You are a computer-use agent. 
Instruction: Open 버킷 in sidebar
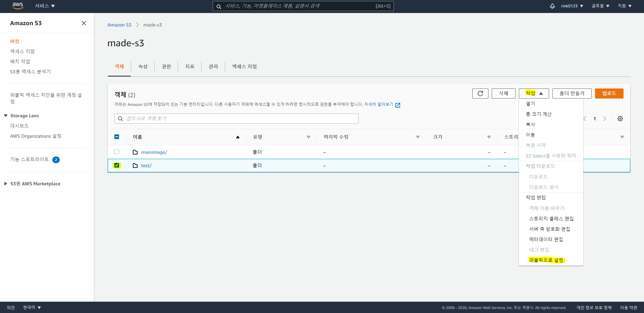coord(15,41)
